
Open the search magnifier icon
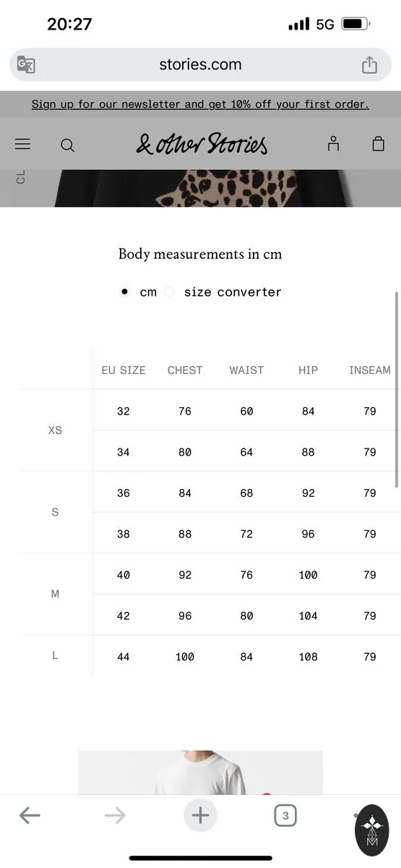pyautogui.click(x=67, y=145)
